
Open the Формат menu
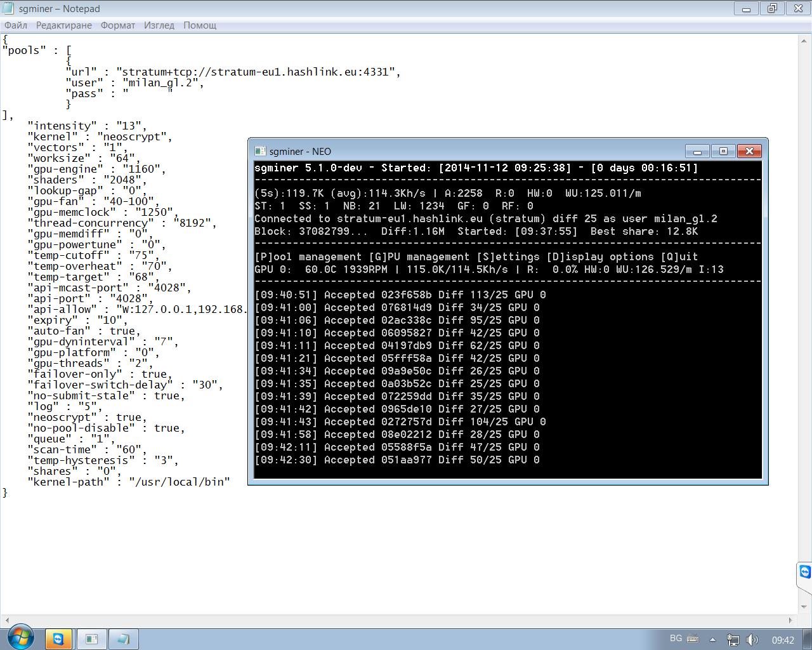pos(118,25)
